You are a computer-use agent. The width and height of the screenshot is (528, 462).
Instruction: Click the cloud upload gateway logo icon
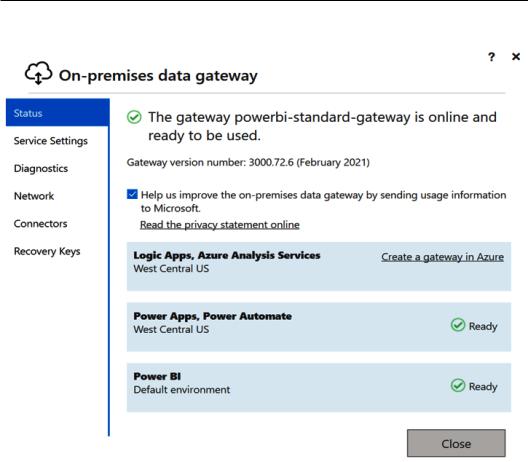(38, 73)
